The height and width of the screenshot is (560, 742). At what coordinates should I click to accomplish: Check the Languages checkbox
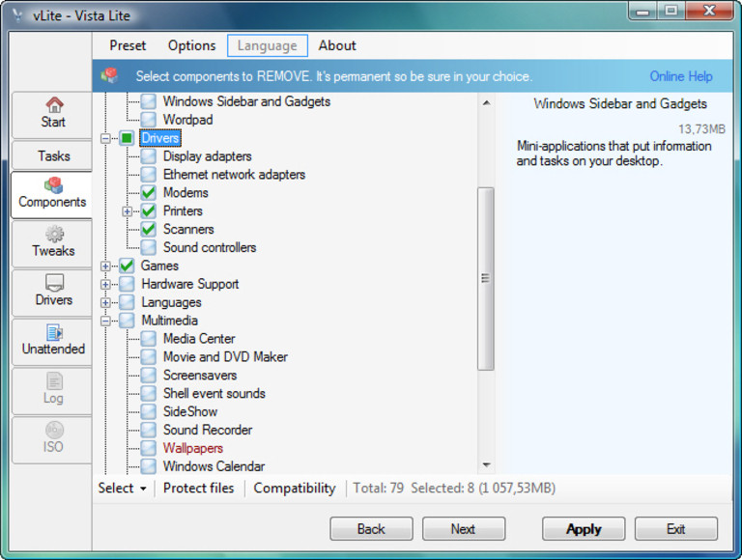pyautogui.click(x=127, y=302)
